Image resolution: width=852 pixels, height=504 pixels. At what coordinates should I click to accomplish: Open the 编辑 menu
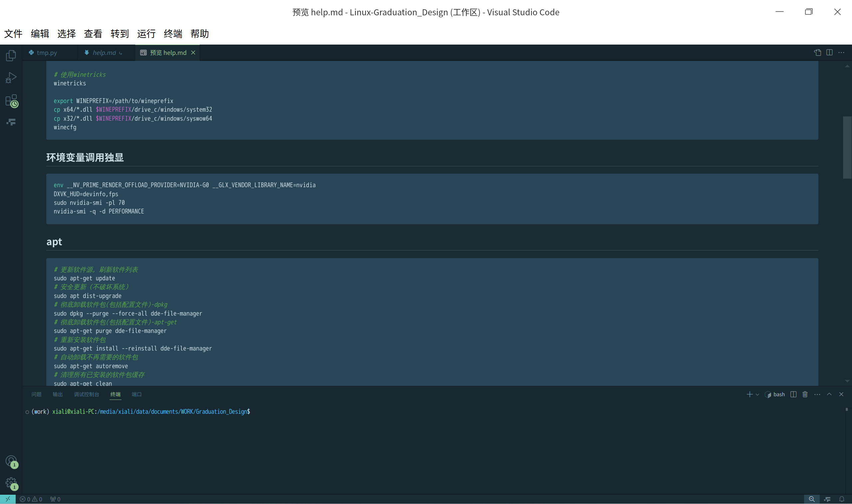(x=40, y=34)
